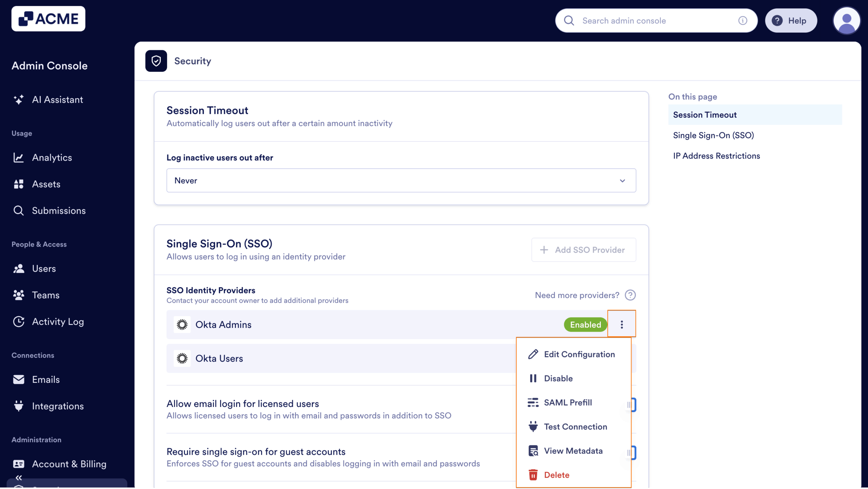Open Okta Admins three-dot options menu
The height and width of the screenshot is (489, 868).
coord(622,324)
